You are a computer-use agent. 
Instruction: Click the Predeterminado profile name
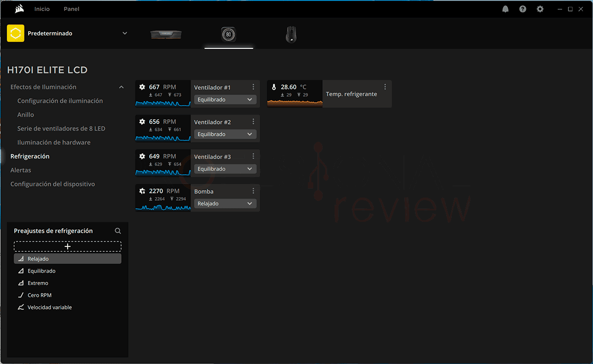tap(50, 34)
